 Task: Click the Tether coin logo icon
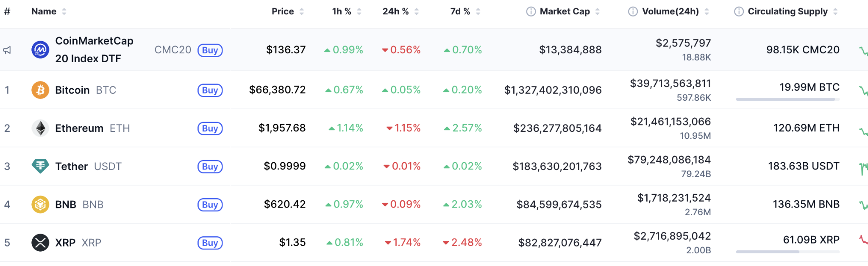(x=40, y=166)
